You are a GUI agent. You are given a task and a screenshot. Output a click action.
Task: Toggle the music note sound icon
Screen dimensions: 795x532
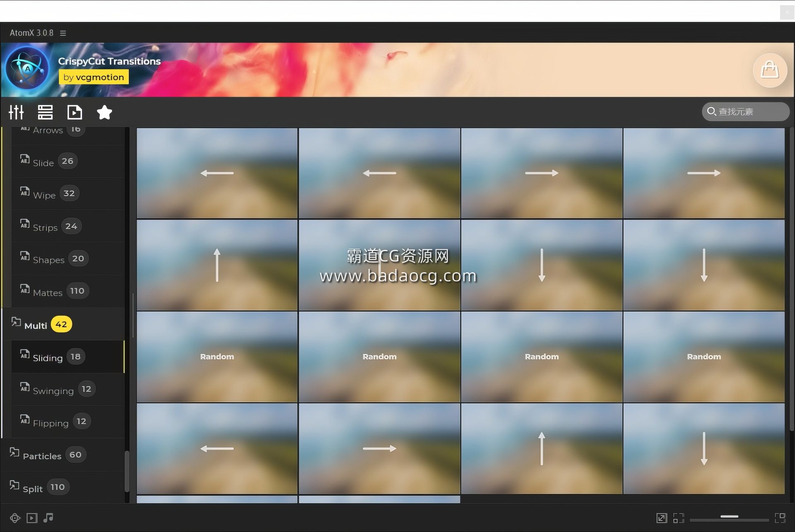coord(48,518)
